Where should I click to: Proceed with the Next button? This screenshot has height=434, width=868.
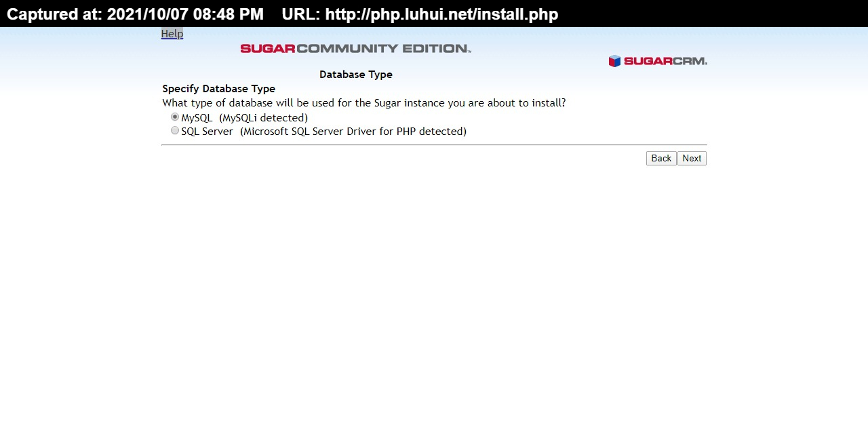(x=692, y=158)
